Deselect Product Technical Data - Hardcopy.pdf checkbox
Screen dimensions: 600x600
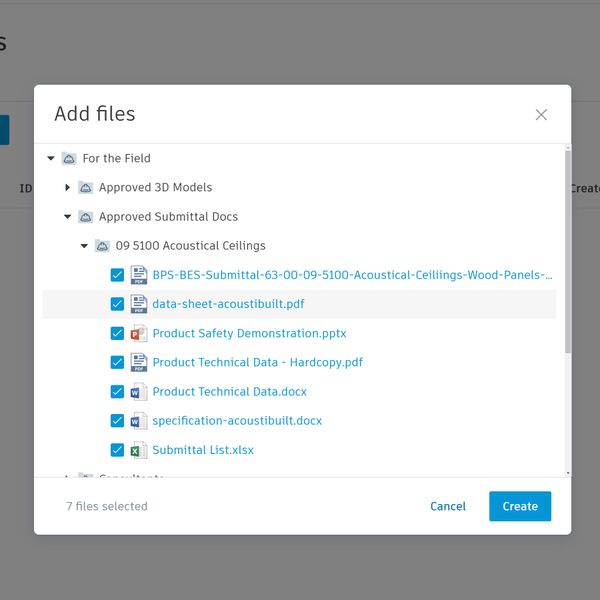117,362
